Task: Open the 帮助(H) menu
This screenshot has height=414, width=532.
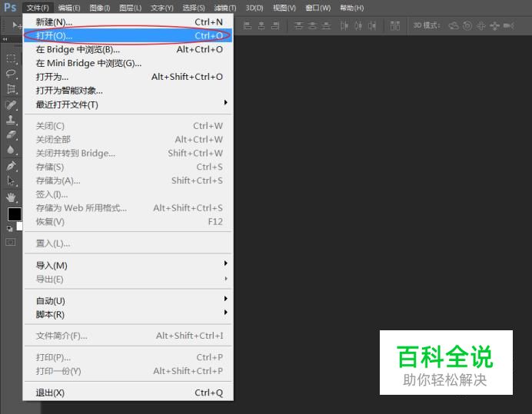Action: pos(352,8)
